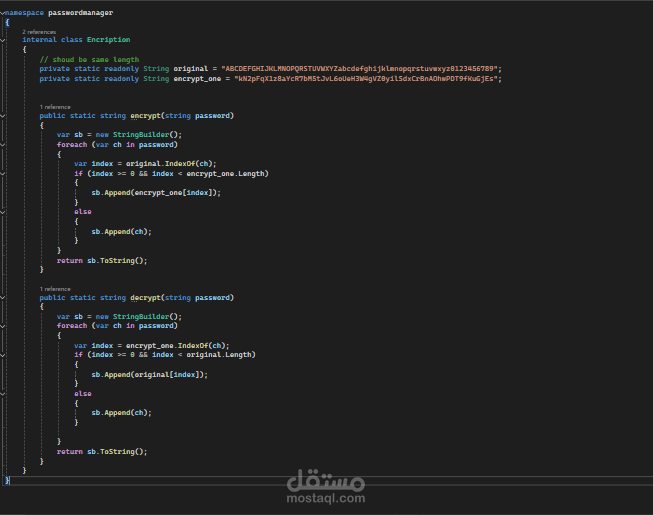Viewport: 653px width, 515px height.
Task: Click the 'original' field declaration name
Action: pos(190,69)
